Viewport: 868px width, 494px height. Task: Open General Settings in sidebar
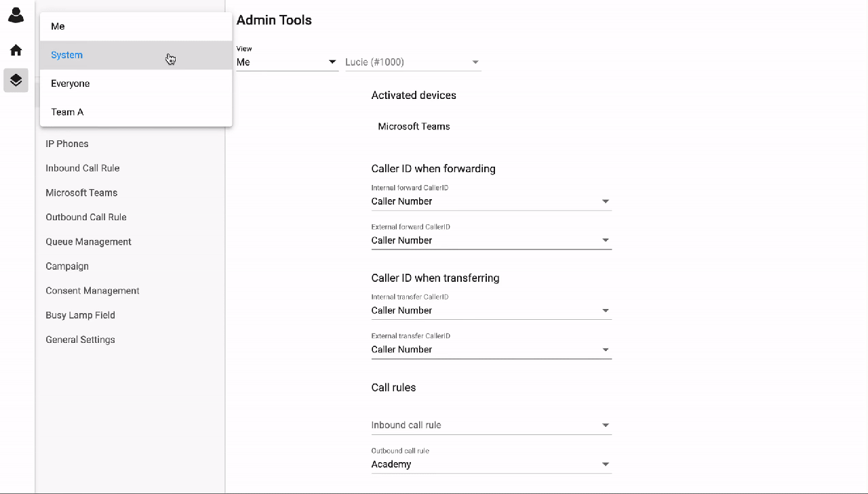click(x=81, y=339)
